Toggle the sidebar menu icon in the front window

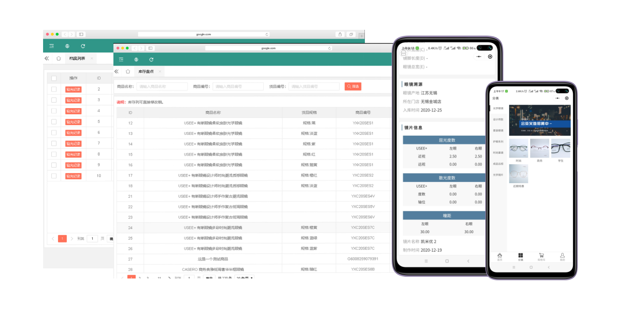coord(121,59)
